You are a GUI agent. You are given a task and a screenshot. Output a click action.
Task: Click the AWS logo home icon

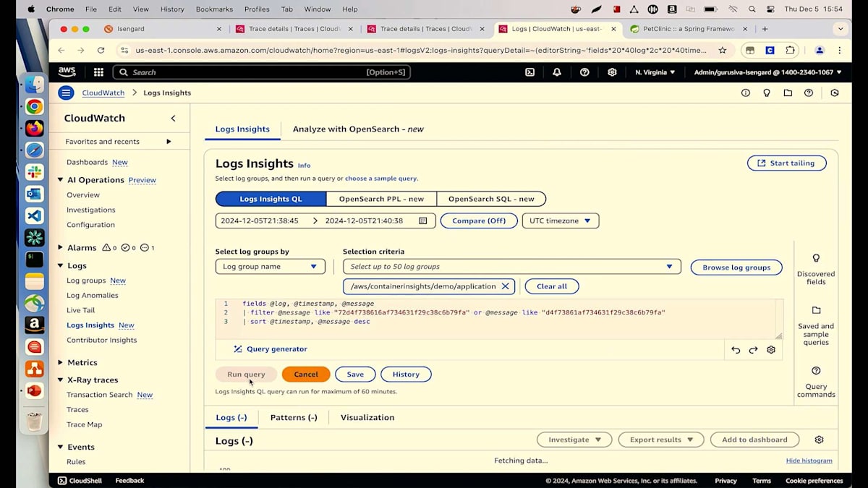(x=67, y=72)
